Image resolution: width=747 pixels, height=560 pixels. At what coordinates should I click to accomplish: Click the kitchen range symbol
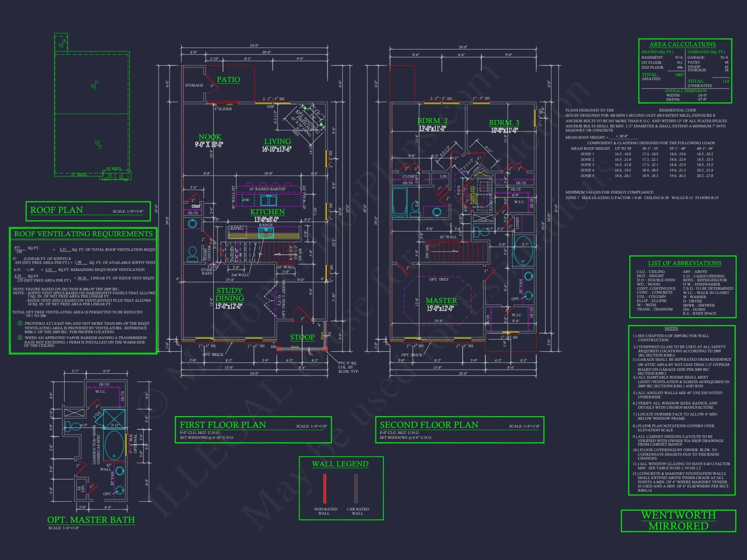[x=266, y=233]
